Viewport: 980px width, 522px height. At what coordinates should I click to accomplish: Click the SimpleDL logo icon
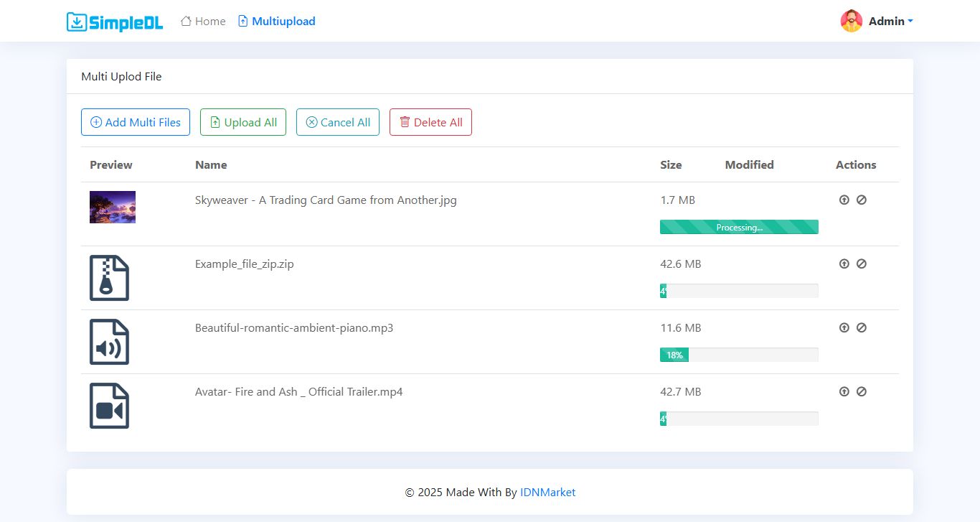(x=76, y=22)
